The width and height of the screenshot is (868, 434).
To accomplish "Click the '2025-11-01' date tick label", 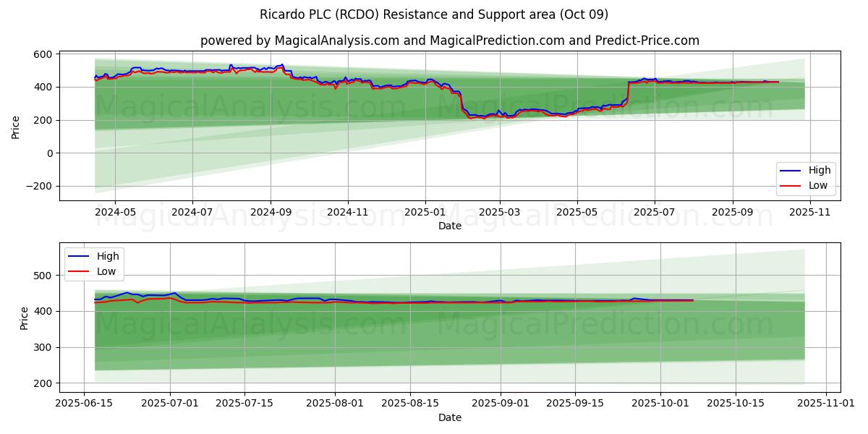I will (x=825, y=404).
